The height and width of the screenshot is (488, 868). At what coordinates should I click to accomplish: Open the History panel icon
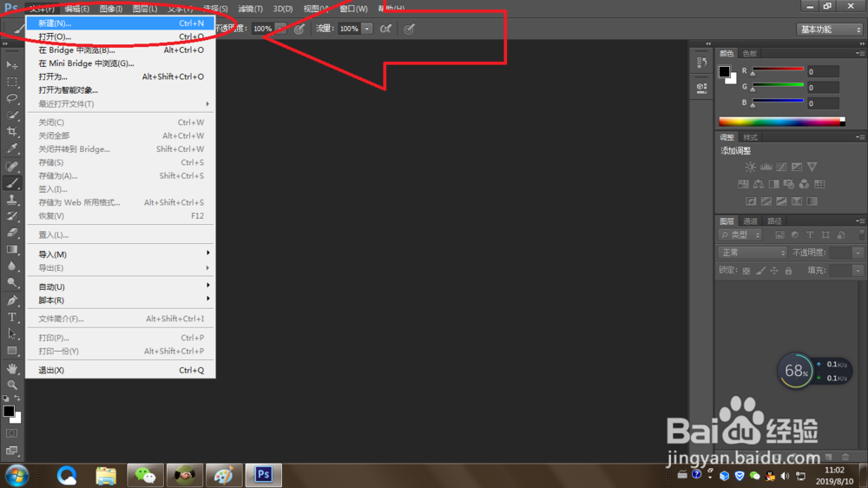coord(701,63)
